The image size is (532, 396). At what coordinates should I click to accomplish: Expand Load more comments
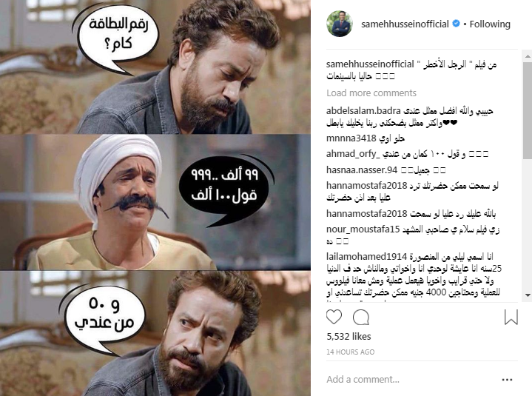(371, 93)
